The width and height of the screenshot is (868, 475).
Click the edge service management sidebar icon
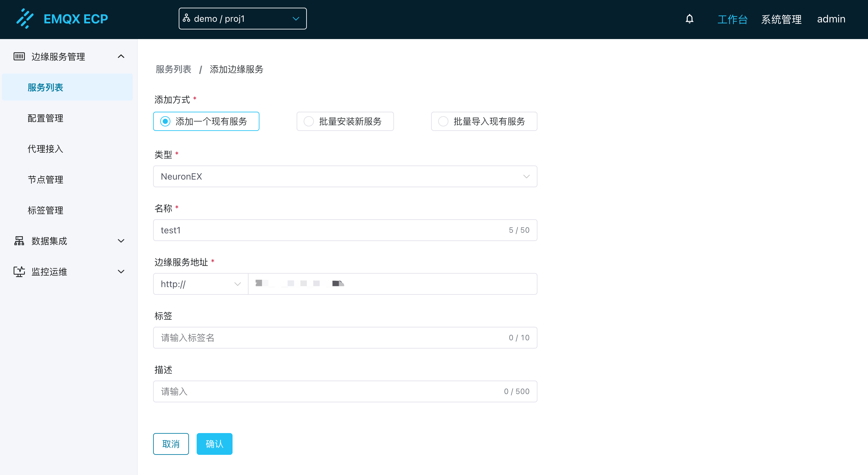pyautogui.click(x=19, y=56)
